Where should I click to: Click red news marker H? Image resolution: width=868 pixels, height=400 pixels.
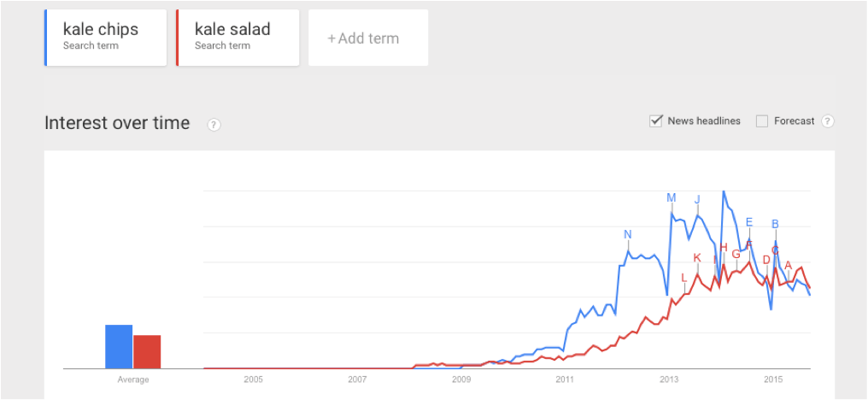click(724, 249)
